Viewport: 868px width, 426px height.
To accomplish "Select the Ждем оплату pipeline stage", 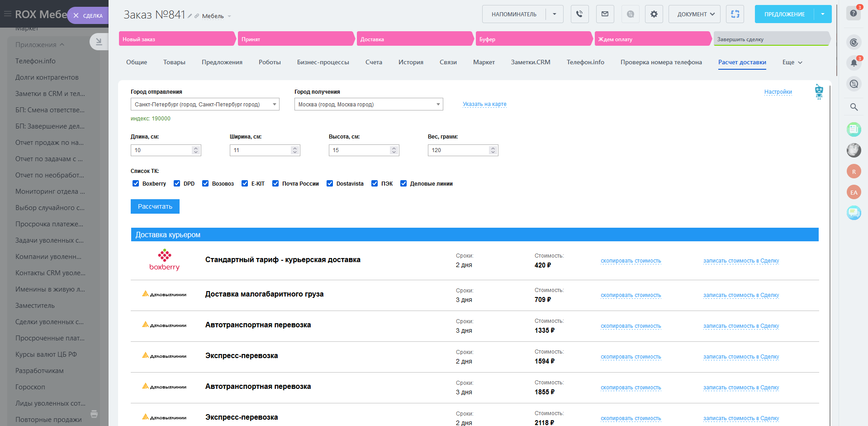I will (x=651, y=39).
